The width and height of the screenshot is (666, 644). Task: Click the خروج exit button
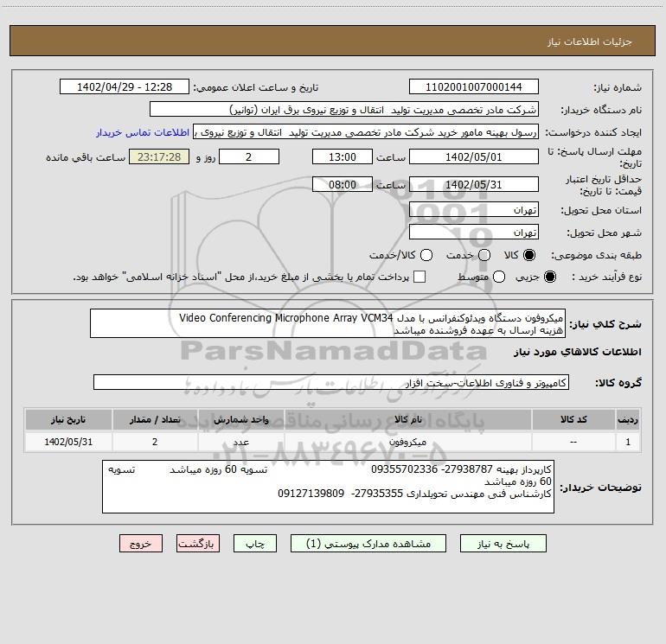click(x=141, y=544)
